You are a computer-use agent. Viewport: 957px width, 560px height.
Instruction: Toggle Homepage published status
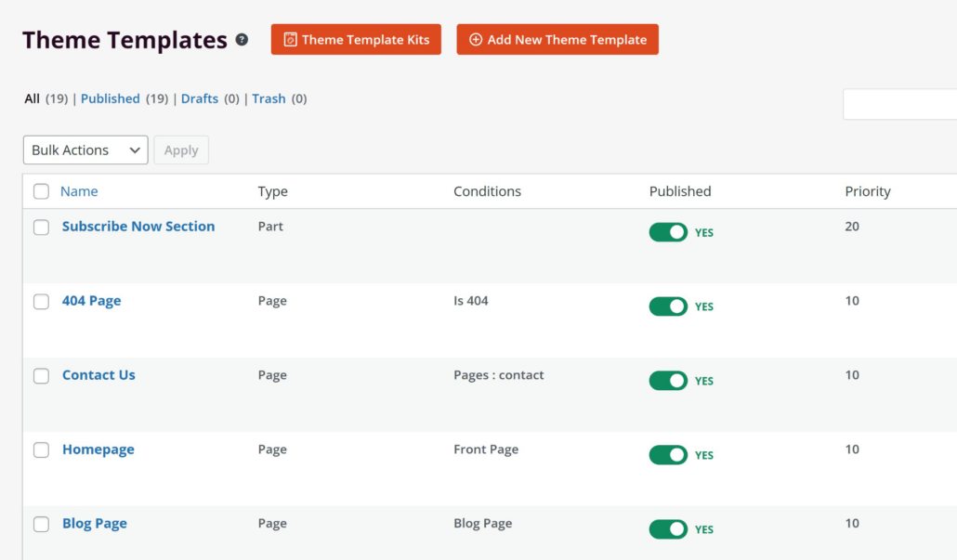668,455
